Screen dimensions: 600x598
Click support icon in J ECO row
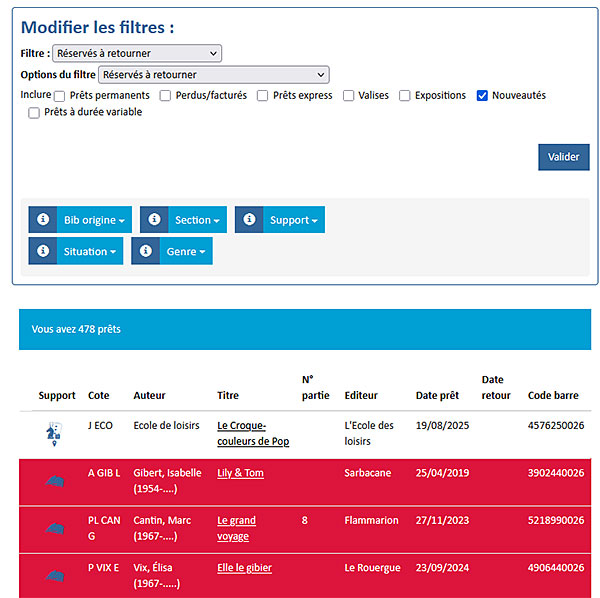coord(55,433)
